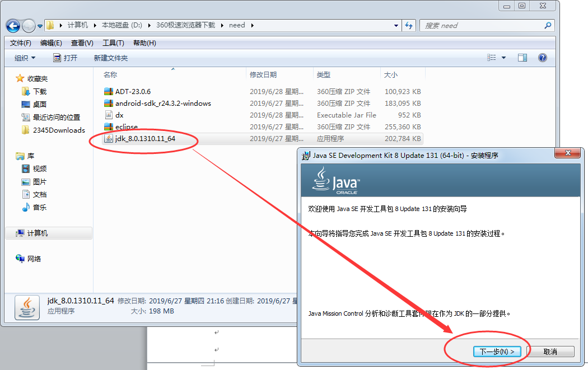
Task: Click 下一步(N) in the Java installer
Action: tap(497, 352)
